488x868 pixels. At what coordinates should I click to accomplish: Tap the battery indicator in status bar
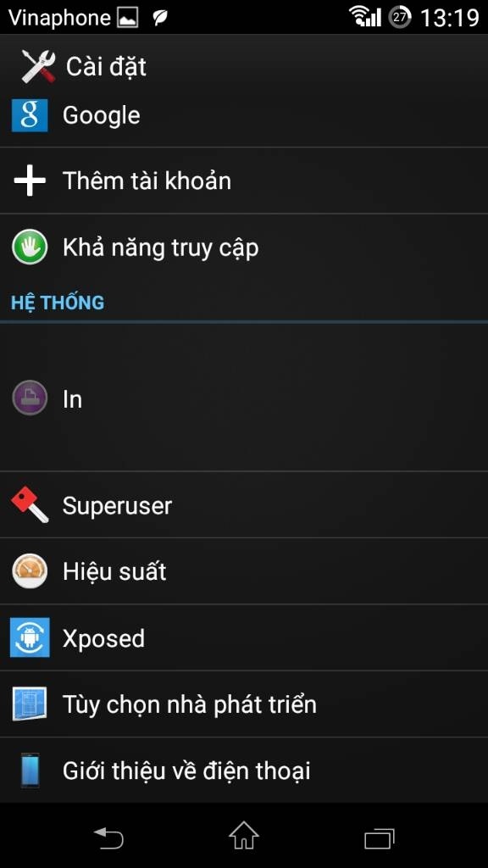(x=400, y=17)
